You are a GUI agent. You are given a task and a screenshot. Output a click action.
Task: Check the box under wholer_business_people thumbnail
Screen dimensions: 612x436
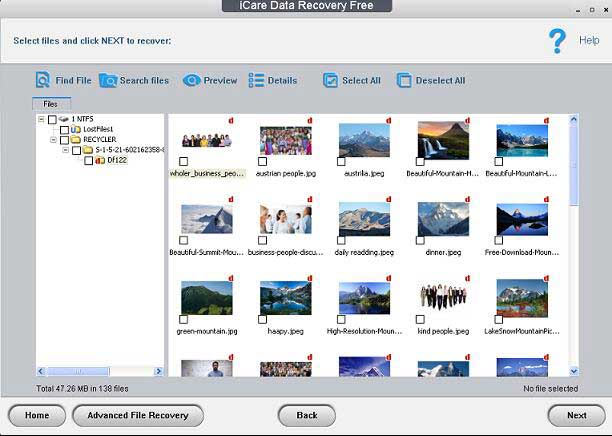pyautogui.click(x=183, y=161)
